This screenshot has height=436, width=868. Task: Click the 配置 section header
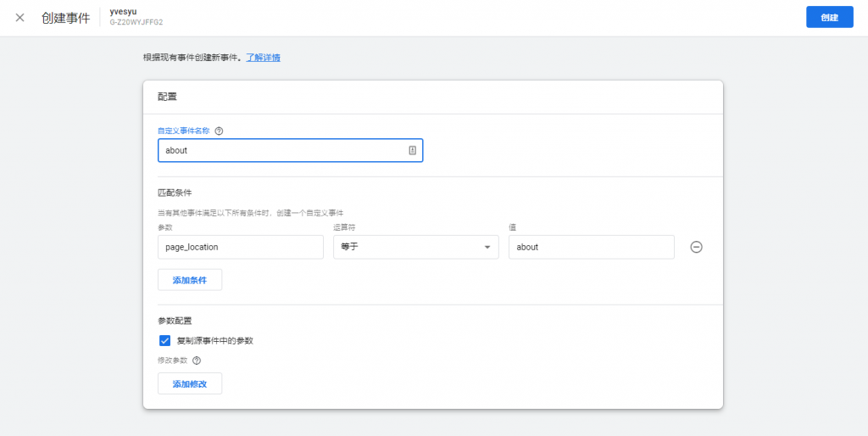click(x=167, y=97)
